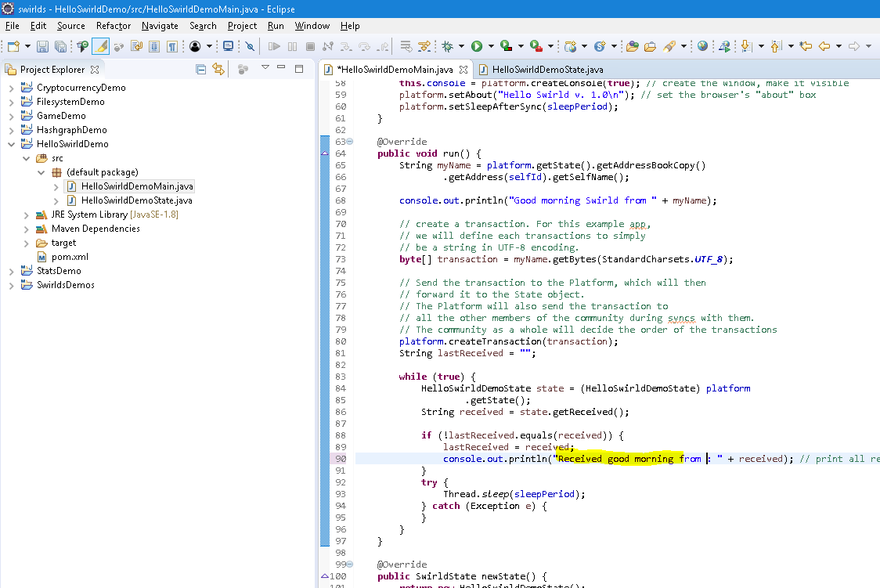
Task: Click the Save All icon
Action: pyautogui.click(x=60, y=46)
